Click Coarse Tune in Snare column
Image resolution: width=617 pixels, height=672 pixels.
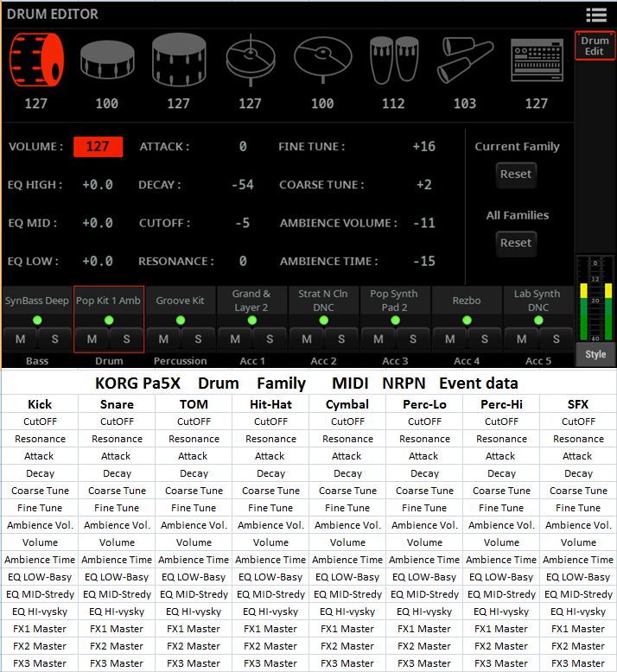click(x=117, y=491)
